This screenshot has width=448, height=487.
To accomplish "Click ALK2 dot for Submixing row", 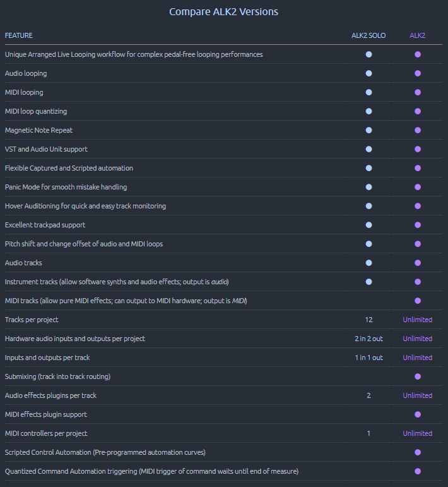I will [x=418, y=376].
